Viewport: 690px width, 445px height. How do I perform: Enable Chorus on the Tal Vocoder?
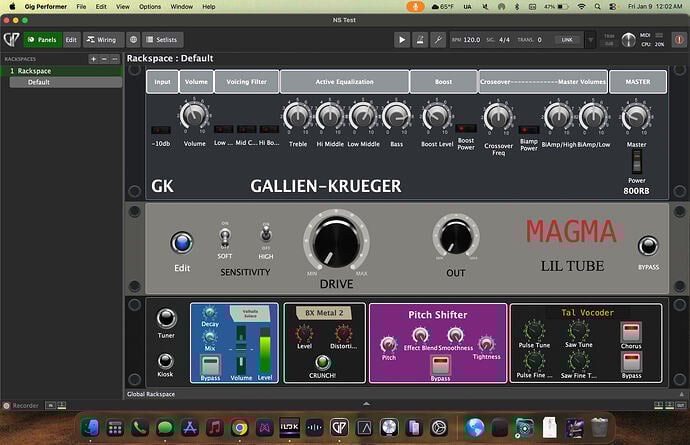pyautogui.click(x=631, y=333)
